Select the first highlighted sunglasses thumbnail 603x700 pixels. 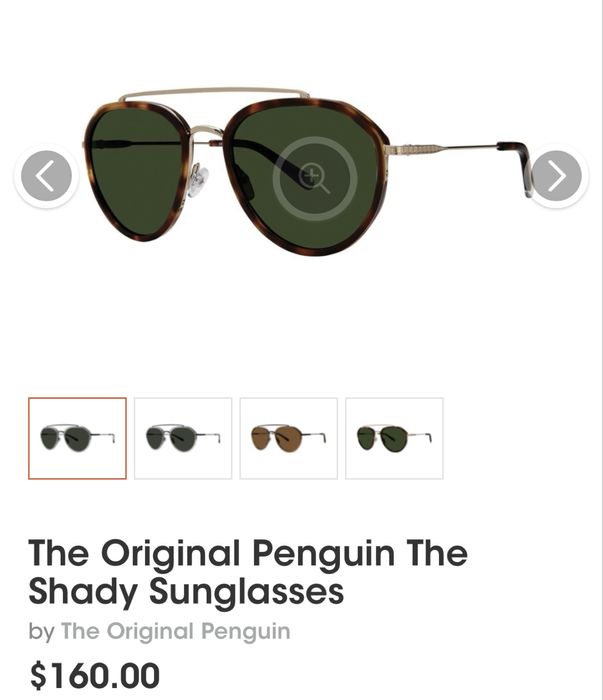point(77,438)
